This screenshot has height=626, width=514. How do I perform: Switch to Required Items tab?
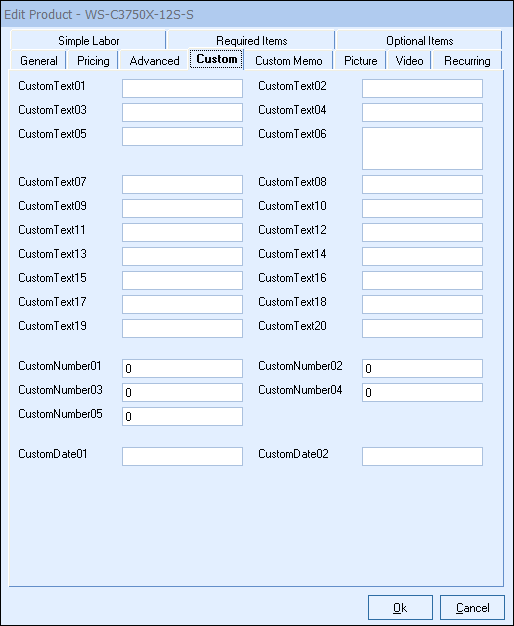pyautogui.click(x=251, y=40)
